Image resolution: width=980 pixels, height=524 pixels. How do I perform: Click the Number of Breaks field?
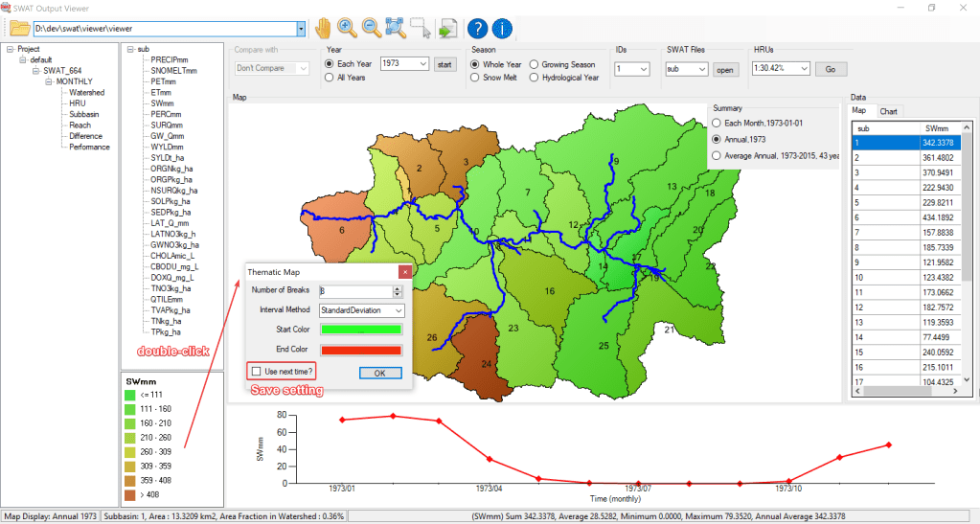355,291
